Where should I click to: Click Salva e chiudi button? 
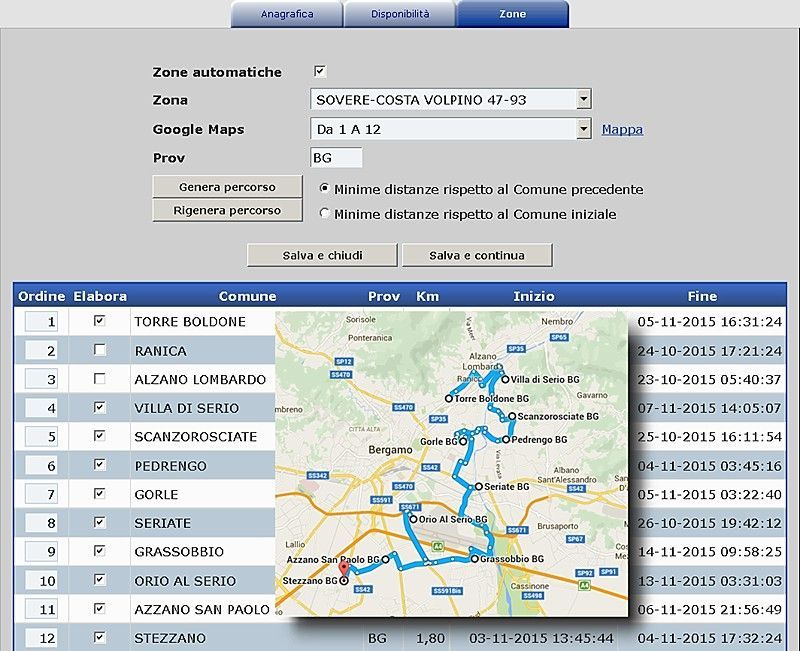tap(322, 255)
